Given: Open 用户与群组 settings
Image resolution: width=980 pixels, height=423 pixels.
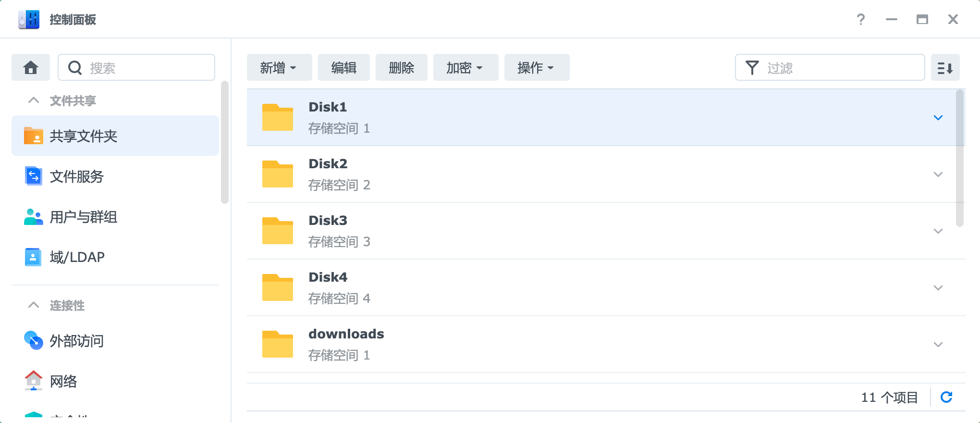Looking at the screenshot, I should 84,217.
